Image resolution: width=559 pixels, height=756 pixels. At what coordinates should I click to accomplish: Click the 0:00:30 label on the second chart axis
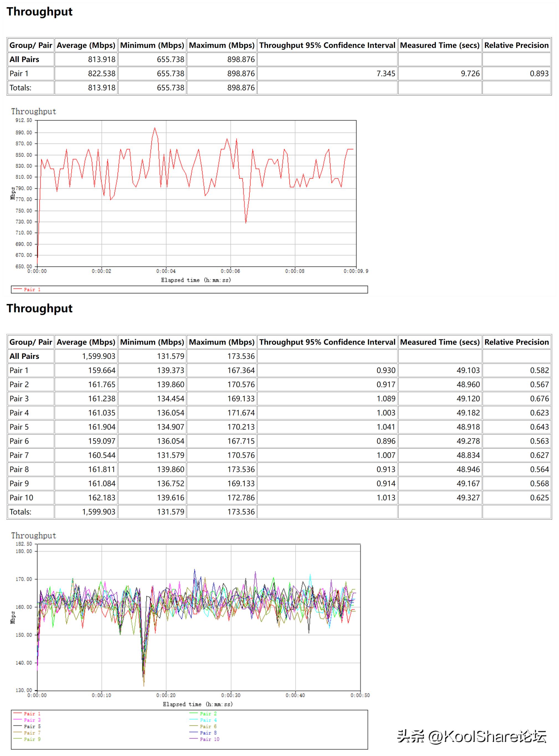tap(231, 695)
